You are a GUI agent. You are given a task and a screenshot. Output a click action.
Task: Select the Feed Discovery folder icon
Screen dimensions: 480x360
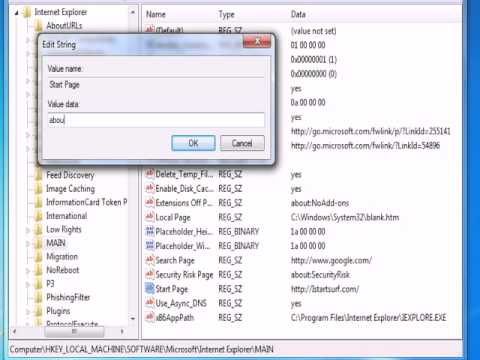(x=39, y=175)
